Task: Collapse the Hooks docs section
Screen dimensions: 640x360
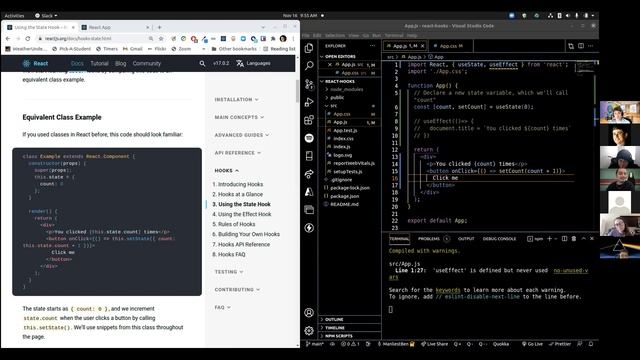Action: (x=227, y=171)
